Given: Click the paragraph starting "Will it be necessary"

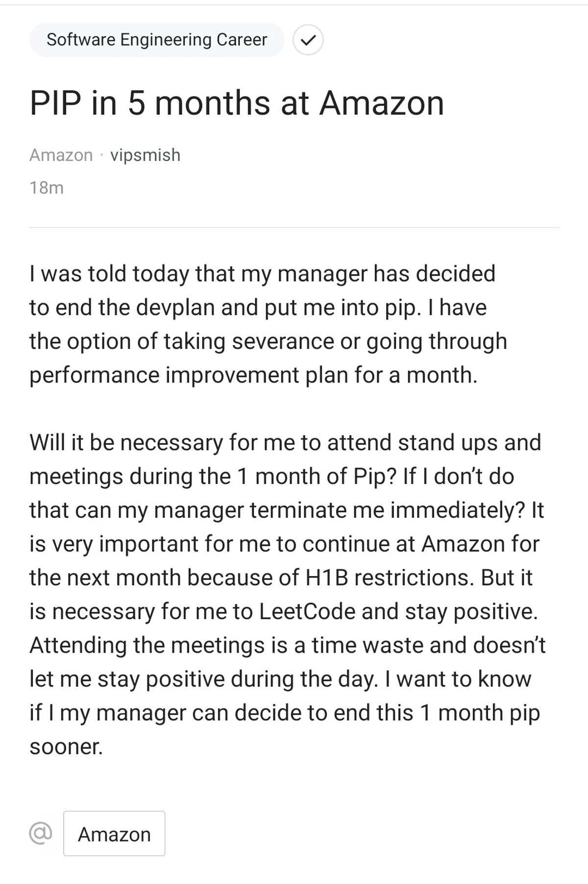Looking at the screenshot, I should click(x=287, y=594).
